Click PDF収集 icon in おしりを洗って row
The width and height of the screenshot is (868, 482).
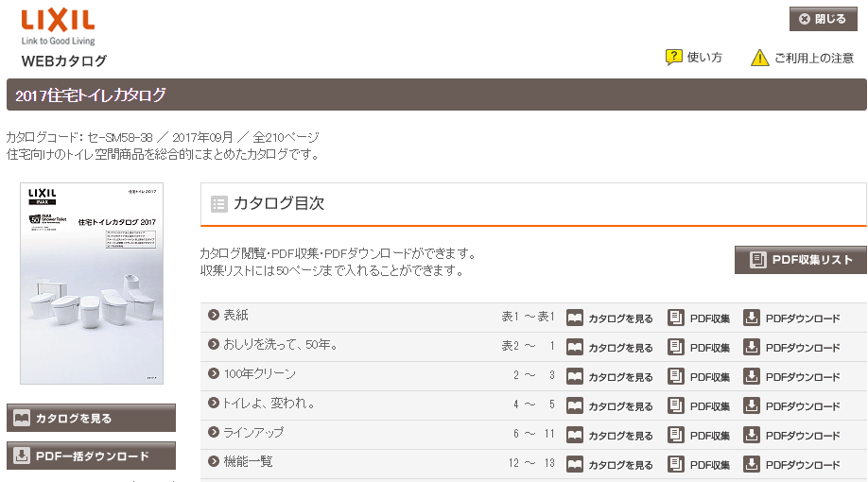[676, 347]
